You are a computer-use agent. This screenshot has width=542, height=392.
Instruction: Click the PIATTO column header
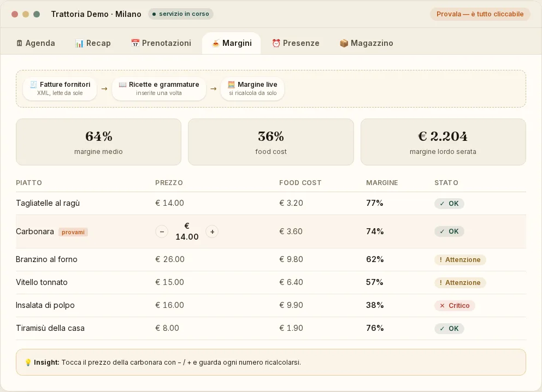[29, 183]
